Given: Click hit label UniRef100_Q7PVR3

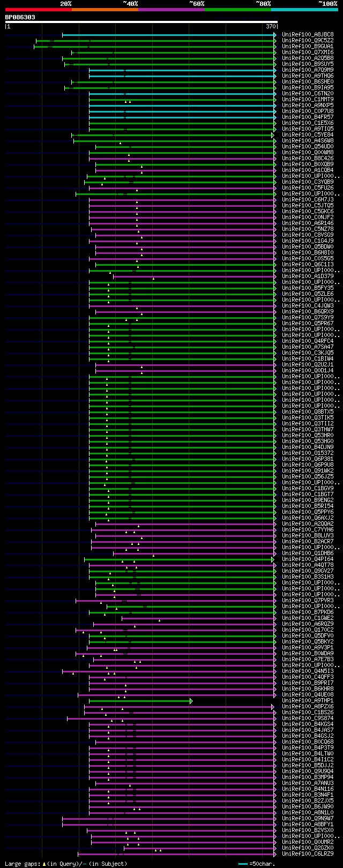Looking at the screenshot, I should click(x=308, y=601).
